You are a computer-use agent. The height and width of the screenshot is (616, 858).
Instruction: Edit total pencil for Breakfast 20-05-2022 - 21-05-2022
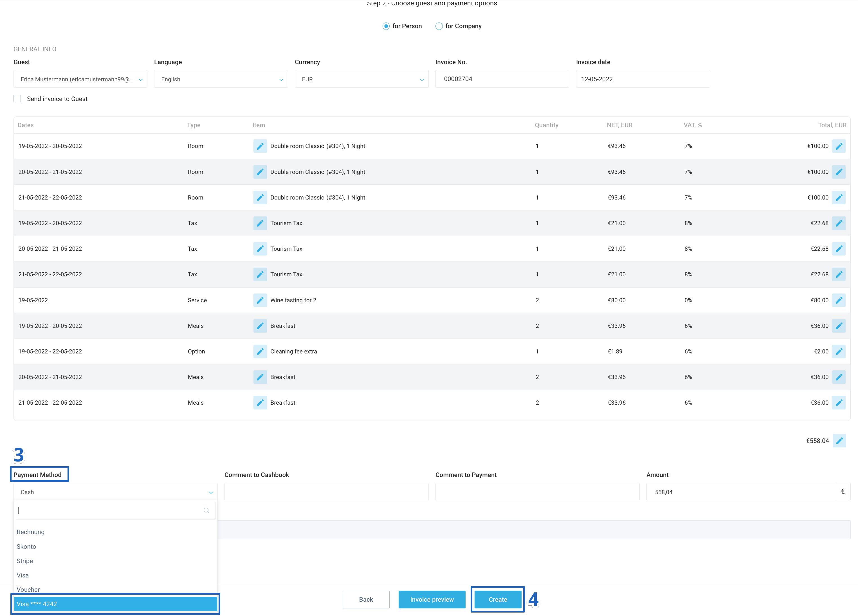tap(839, 377)
